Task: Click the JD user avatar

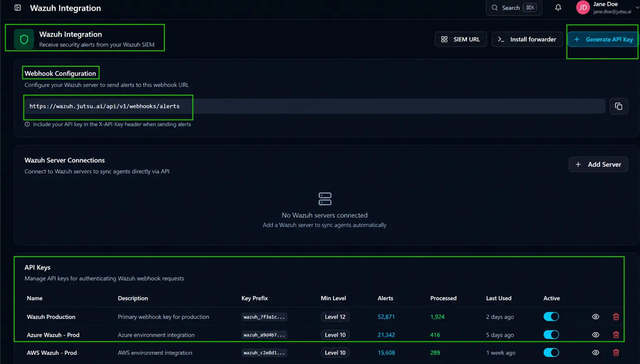Action: pyautogui.click(x=583, y=7)
